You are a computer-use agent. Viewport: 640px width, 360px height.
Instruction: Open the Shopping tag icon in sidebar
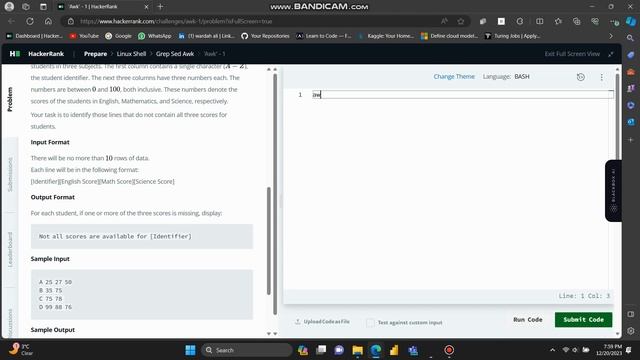pyautogui.click(x=631, y=55)
